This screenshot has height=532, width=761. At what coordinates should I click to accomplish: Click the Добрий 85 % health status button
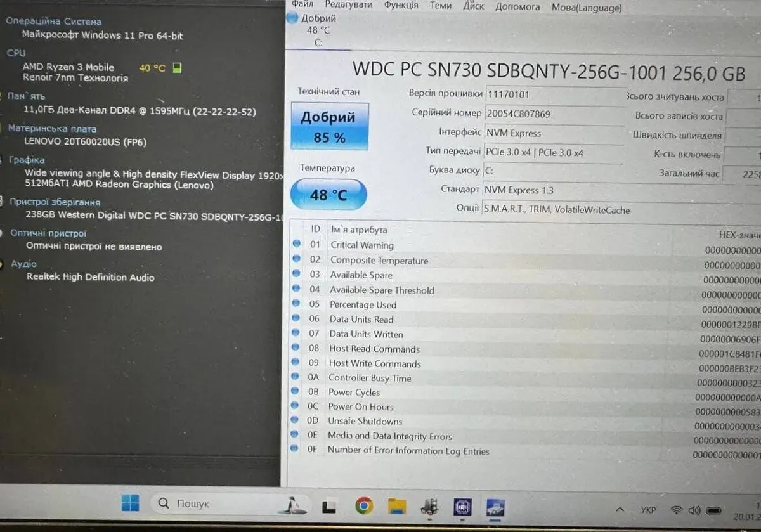point(328,126)
